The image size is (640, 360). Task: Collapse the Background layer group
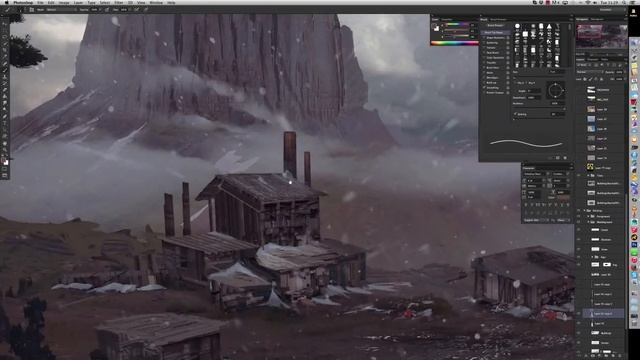[x=589, y=222]
